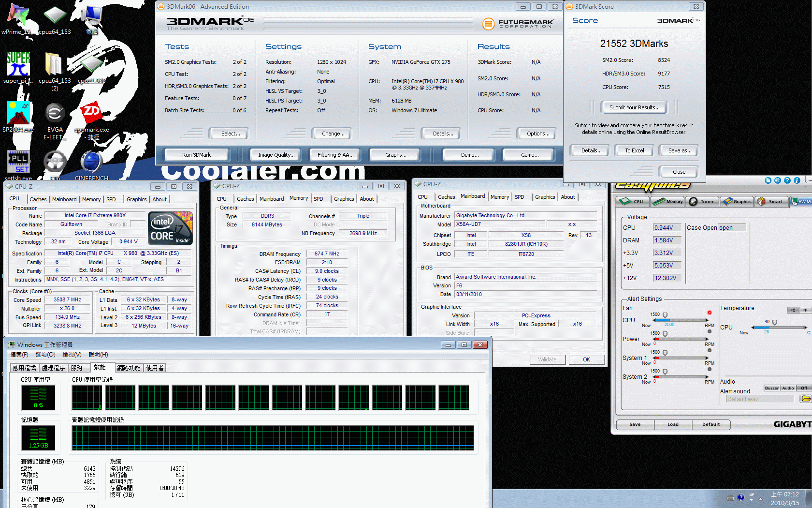812x508 pixels.
Task: Click Default button in EasyTune6
Action: (711, 424)
